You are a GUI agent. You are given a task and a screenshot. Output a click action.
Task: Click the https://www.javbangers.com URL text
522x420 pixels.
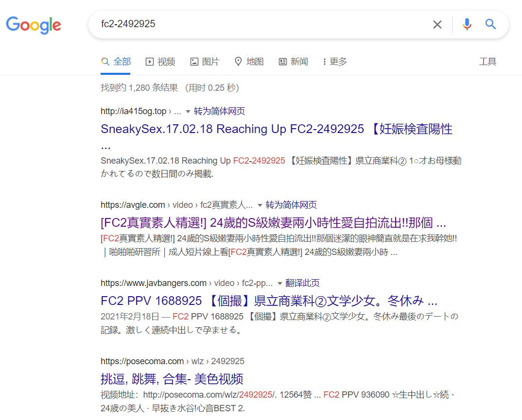click(x=154, y=283)
